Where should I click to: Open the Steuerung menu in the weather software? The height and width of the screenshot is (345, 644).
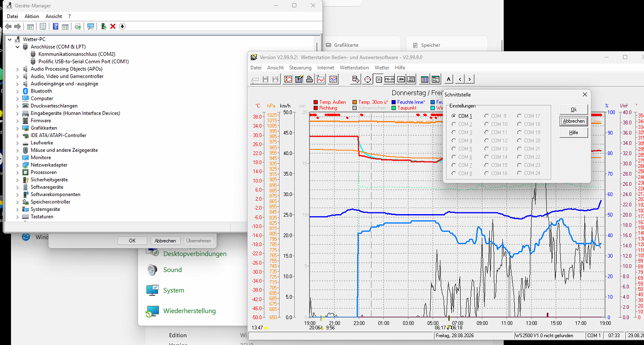(x=300, y=68)
